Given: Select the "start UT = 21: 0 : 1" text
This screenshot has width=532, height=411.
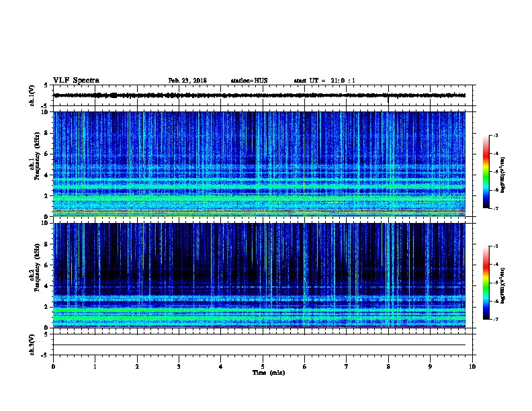Looking at the screenshot, I should click(x=324, y=81).
